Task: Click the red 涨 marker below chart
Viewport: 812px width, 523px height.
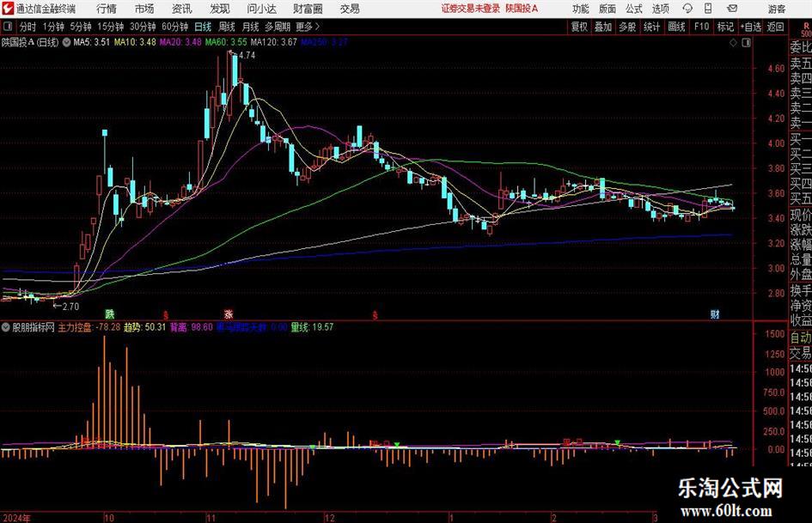Action: [x=229, y=313]
